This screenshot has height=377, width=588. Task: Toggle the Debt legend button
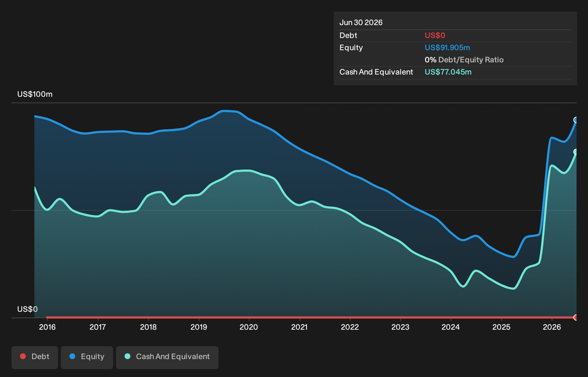[x=35, y=357]
